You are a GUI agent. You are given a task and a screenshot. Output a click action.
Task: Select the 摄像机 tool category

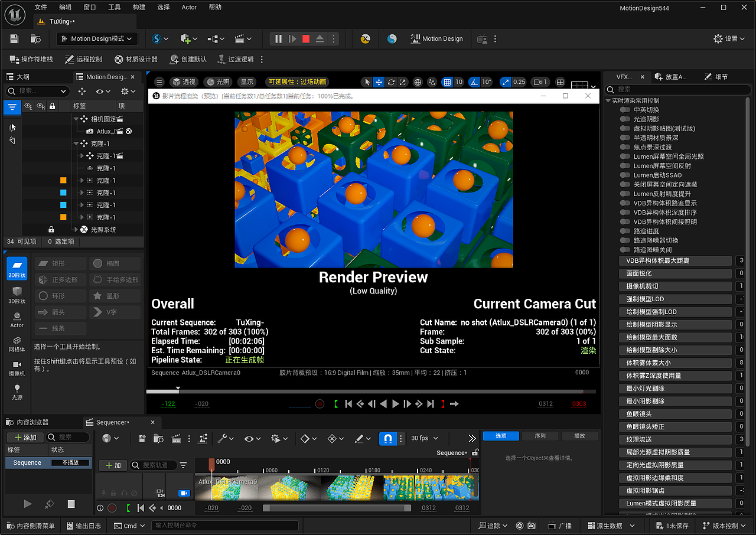[17, 368]
